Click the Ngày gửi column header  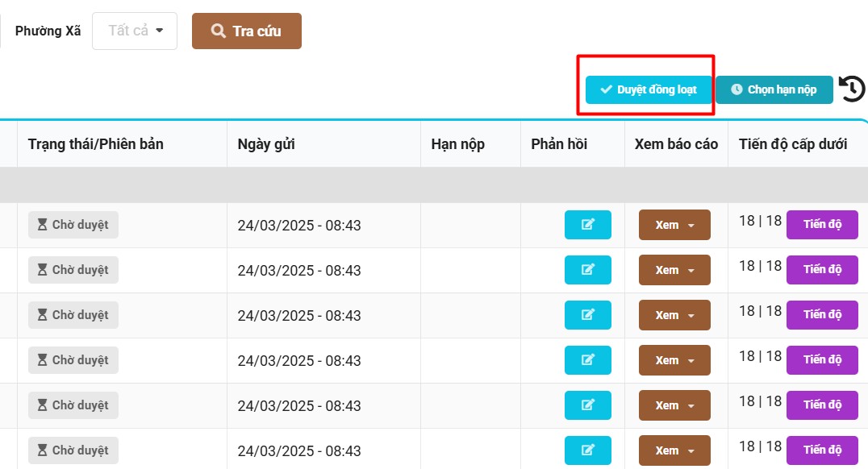[x=266, y=144]
